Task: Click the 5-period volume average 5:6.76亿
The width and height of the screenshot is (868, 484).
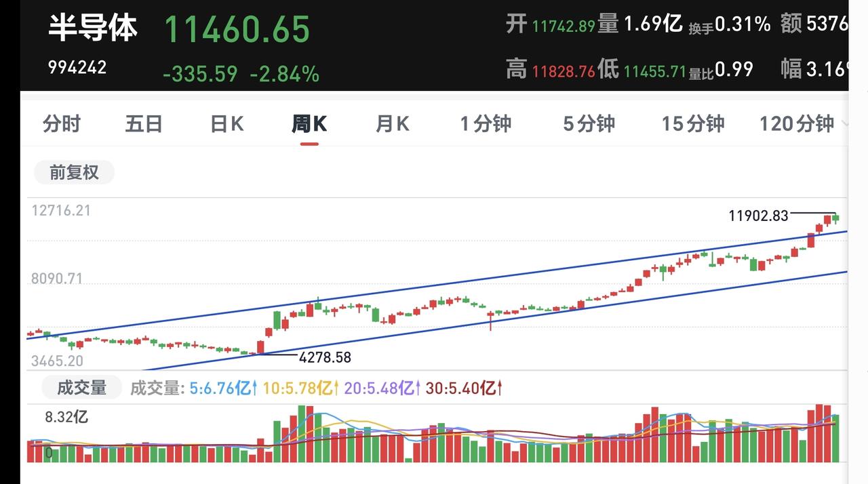Action: coord(223,388)
